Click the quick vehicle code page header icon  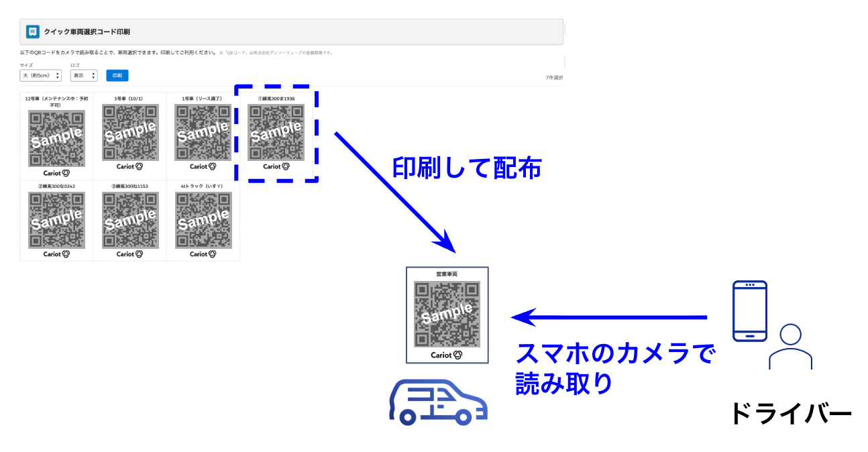(32, 32)
